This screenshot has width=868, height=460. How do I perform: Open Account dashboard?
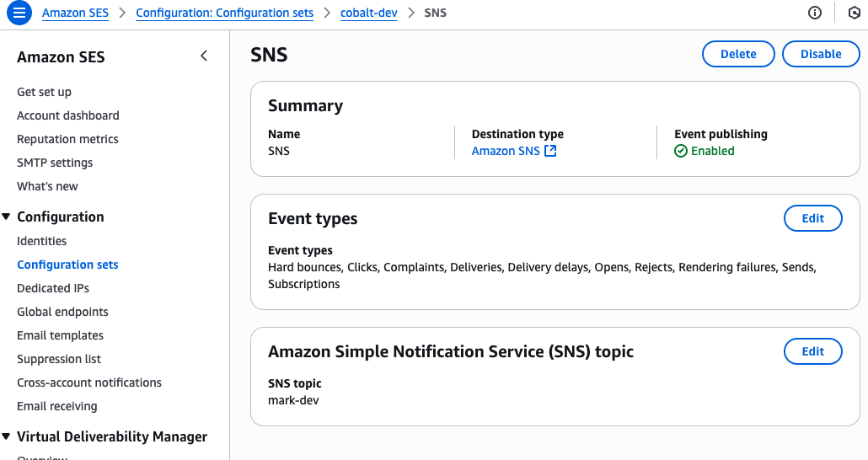point(68,115)
